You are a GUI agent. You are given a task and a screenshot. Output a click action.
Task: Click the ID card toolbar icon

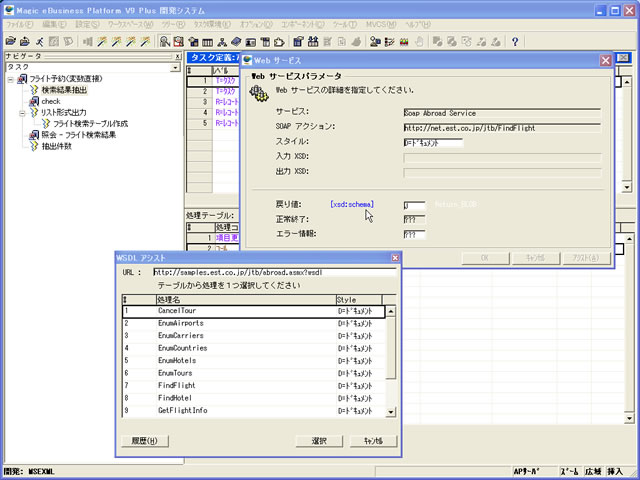(x=250, y=41)
